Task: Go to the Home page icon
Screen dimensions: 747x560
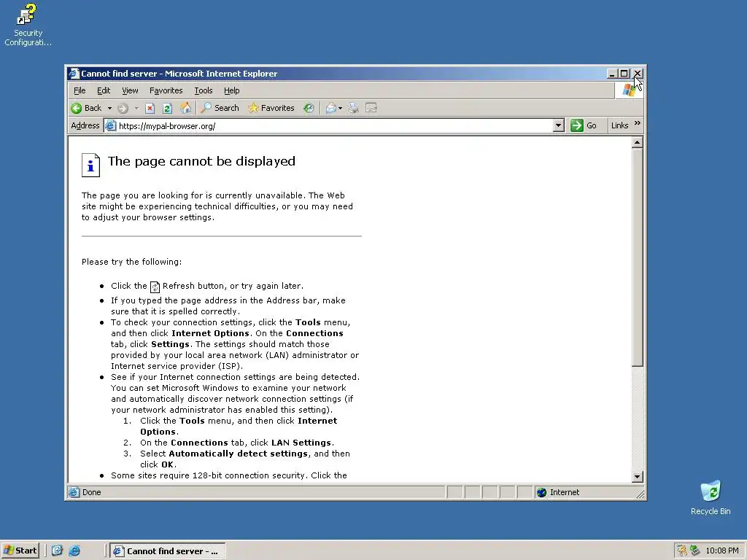Action: (185, 108)
